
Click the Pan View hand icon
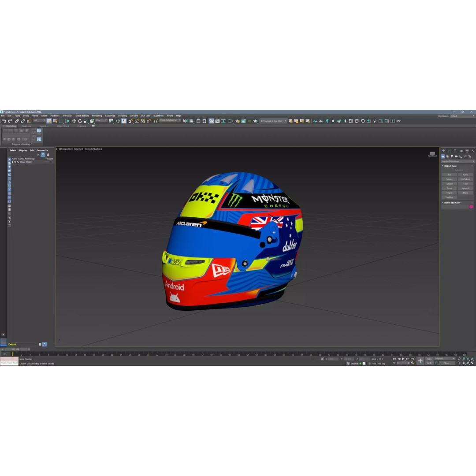pos(464,363)
